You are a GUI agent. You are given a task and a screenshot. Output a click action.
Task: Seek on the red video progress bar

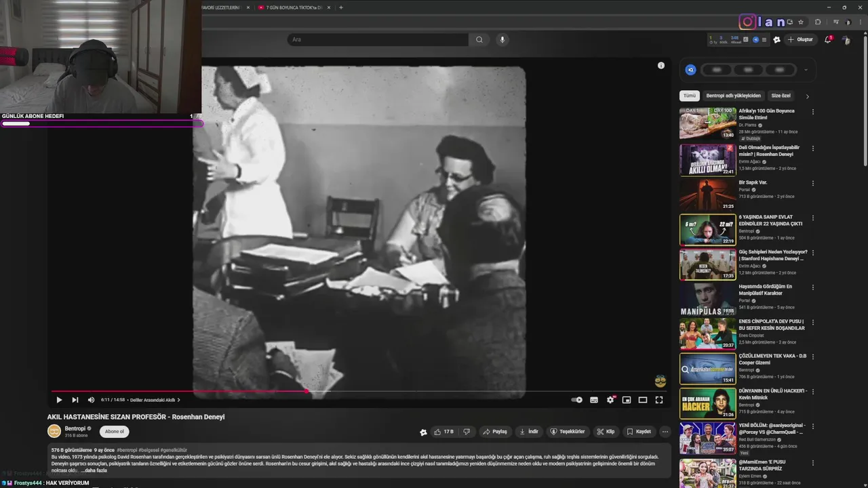(x=358, y=391)
